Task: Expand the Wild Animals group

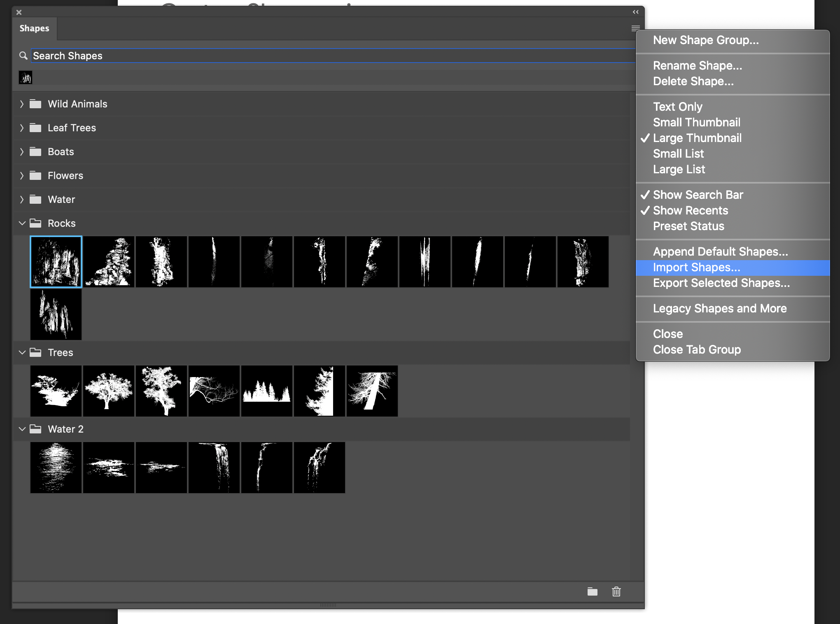Action: [22, 104]
